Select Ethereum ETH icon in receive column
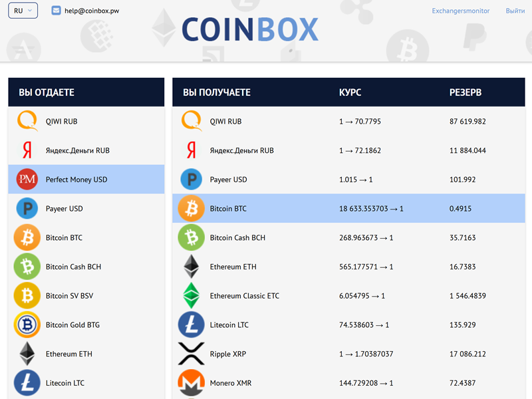The height and width of the screenshot is (399, 532). click(192, 267)
